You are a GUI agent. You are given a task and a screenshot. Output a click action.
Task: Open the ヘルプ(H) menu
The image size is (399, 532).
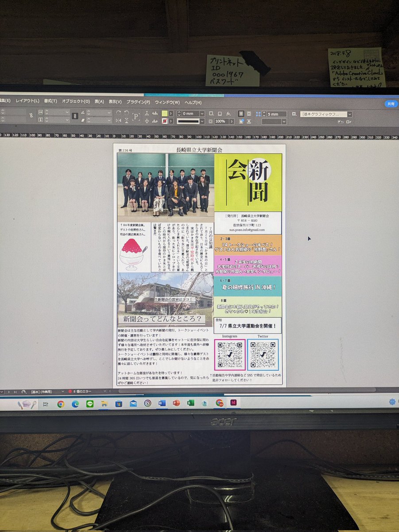[193, 102]
